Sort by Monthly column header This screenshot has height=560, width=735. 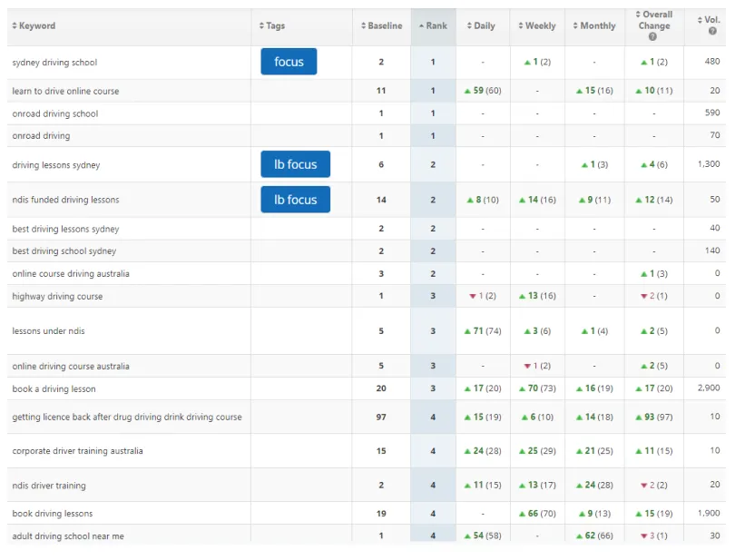pyautogui.click(x=594, y=25)
